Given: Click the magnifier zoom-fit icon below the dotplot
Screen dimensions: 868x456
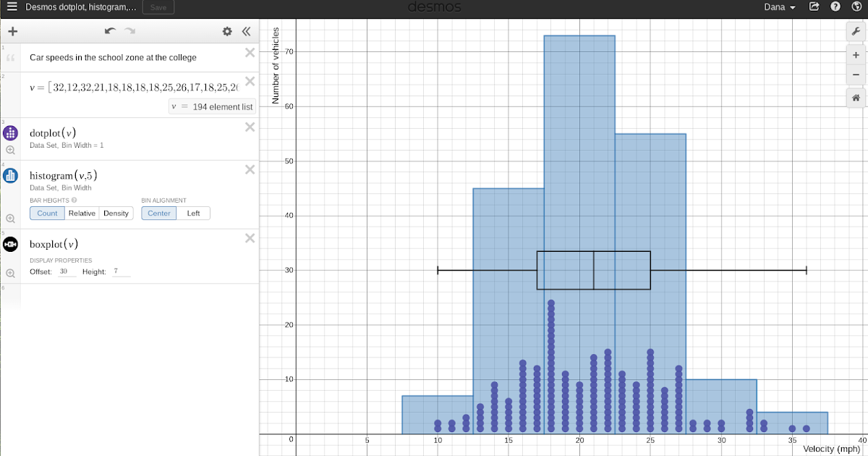Looking at the screenshot, I should tap(10, 150).
